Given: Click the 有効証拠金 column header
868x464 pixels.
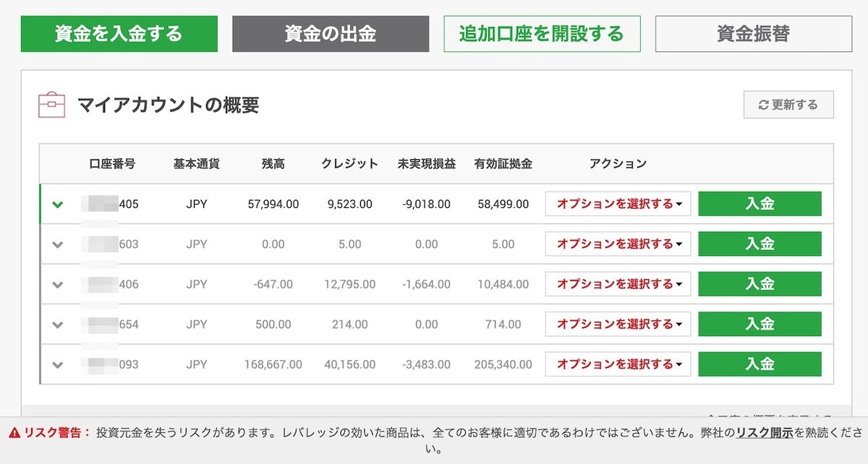Looking at the screenshot, I should pyautogui.click(x=503, y=163).
